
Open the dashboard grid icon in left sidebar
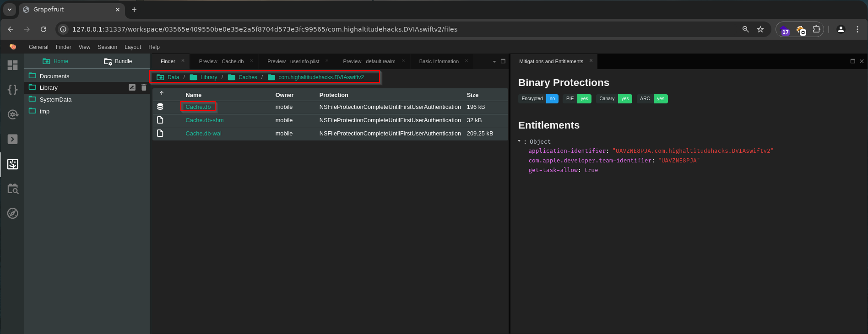point(13,65)
